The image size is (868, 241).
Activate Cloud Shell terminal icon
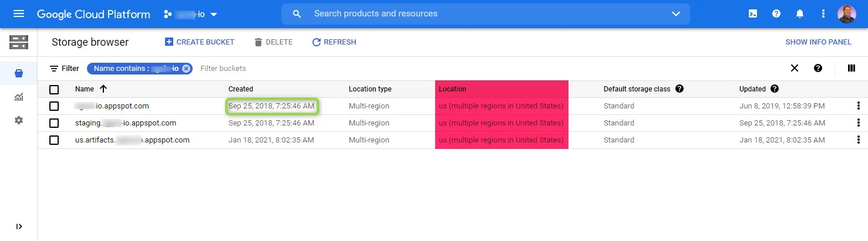753,13
